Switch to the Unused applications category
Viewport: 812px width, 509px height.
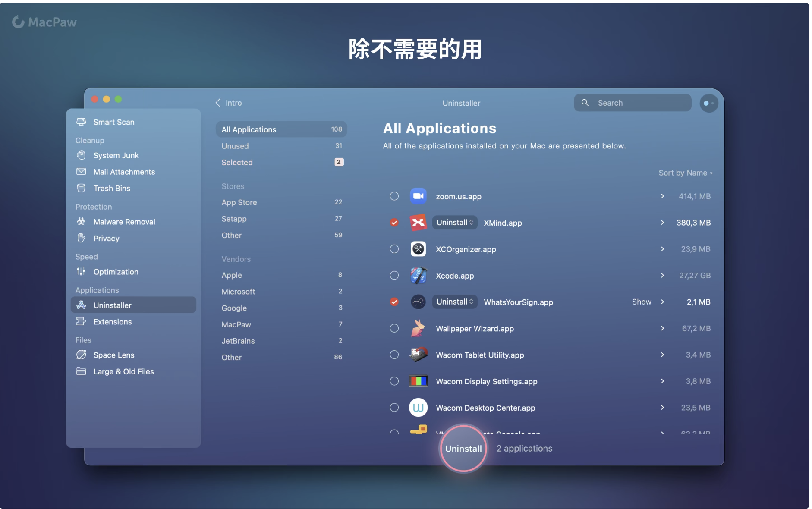click(235, 146)
